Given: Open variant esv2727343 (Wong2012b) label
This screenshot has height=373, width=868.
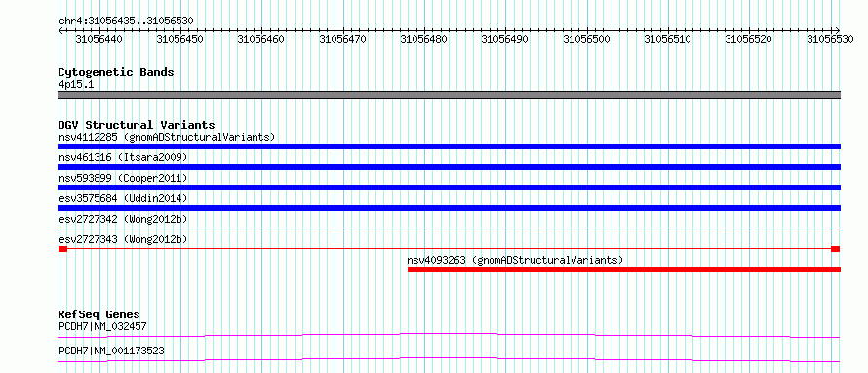Looking at the screenshot, I should point(124,239).
